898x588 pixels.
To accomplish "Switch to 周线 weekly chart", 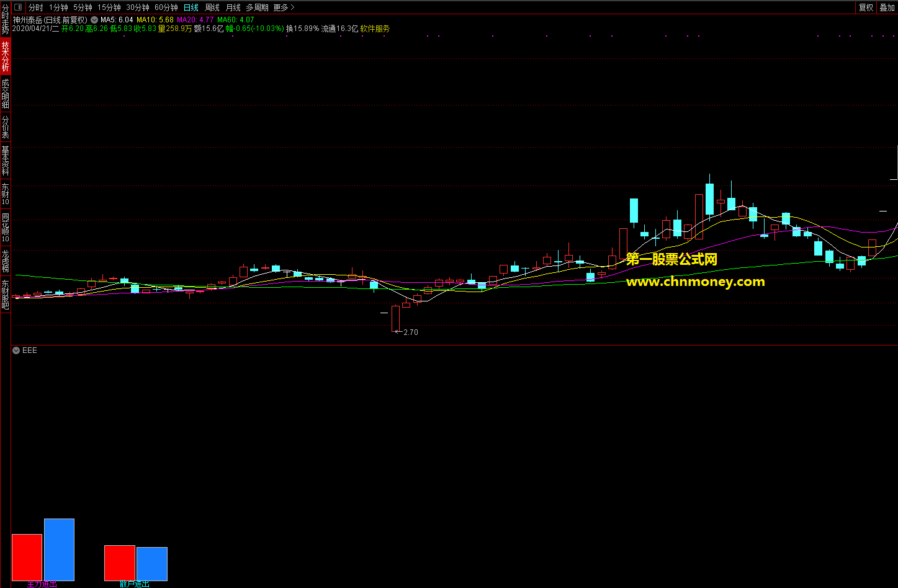I will (x=212, y=7).
